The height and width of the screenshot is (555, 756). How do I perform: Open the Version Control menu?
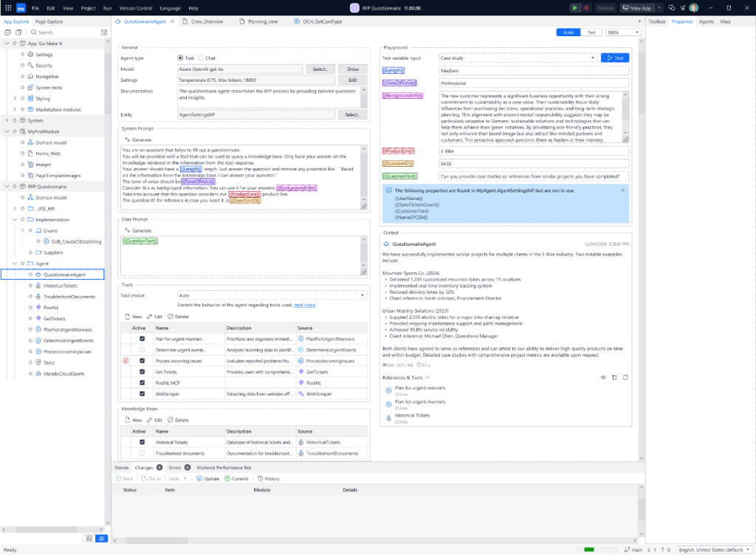pos(135,7)
